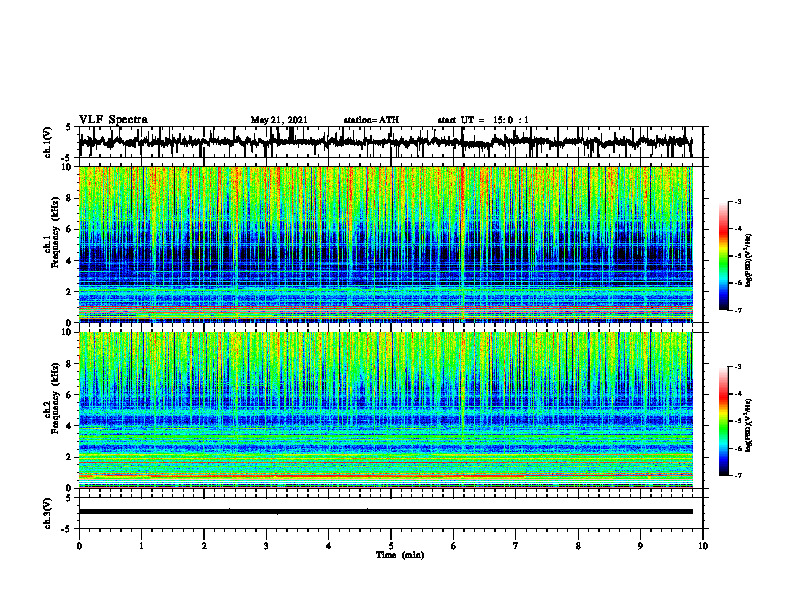The image size is (792, 612).
Task: Click the '2' kHz tick on ch.2 axis
Action: pyautogui.click(x=70, y=457)
